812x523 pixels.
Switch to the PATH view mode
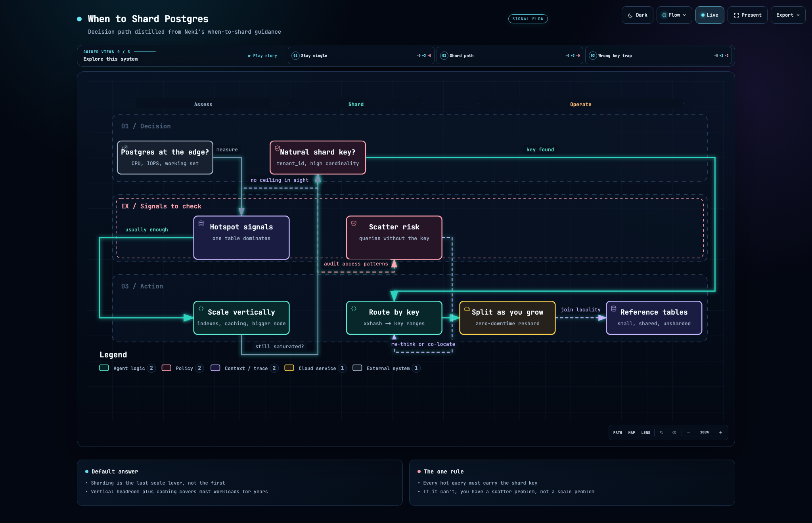(x=617, y=433)
